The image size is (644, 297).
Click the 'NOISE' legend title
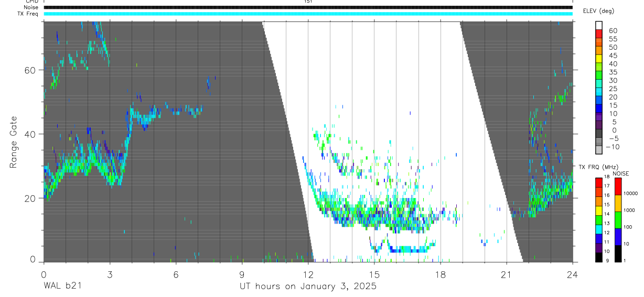click(621, 173)
